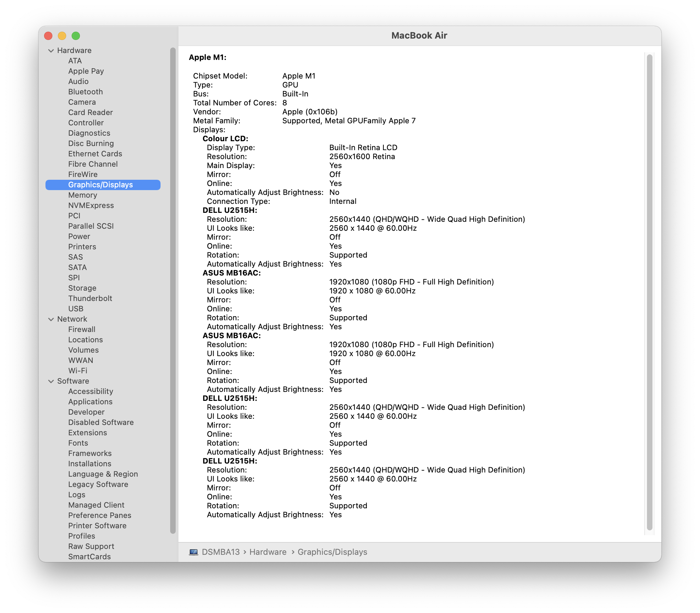This screenshot has height=613, width=700.
Task: Collapse the Software section chevron
Action: 51,381
